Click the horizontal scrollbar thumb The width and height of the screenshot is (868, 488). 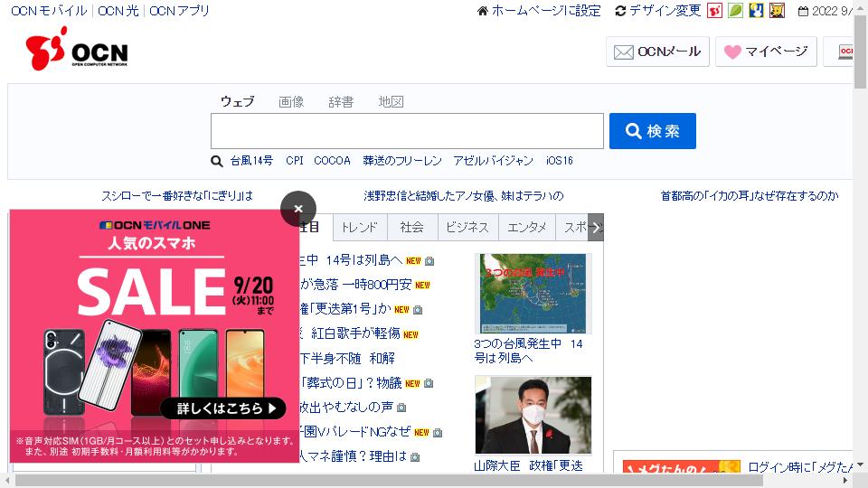389,480
